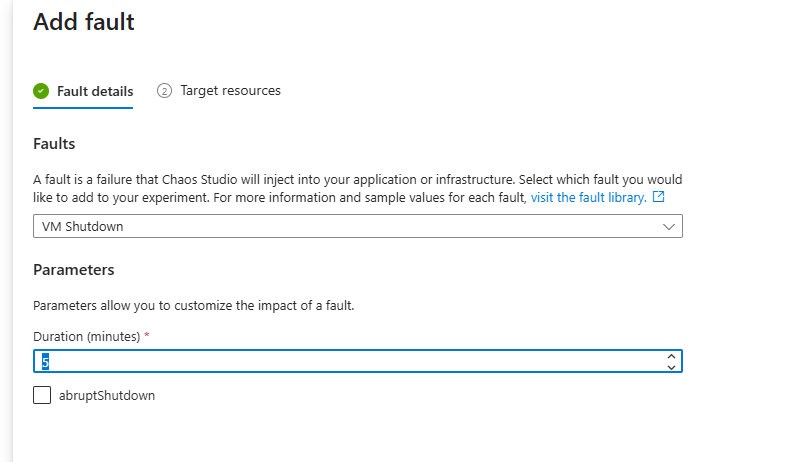Click the step 2 circle icon
797x462 pixels.
click(x=165, y=91)
